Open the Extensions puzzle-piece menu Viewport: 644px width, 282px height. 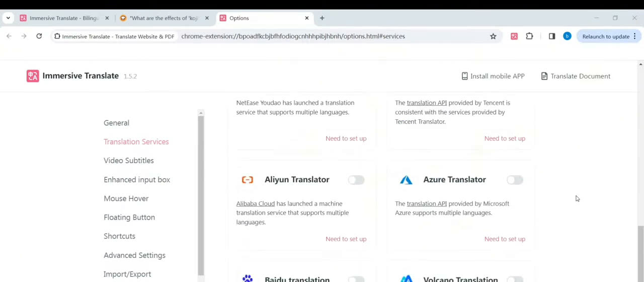(x=529, y=36)
